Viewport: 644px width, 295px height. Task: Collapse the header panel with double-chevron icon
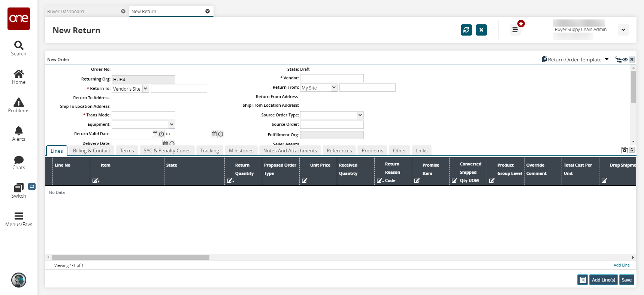(x=632, y=150)
